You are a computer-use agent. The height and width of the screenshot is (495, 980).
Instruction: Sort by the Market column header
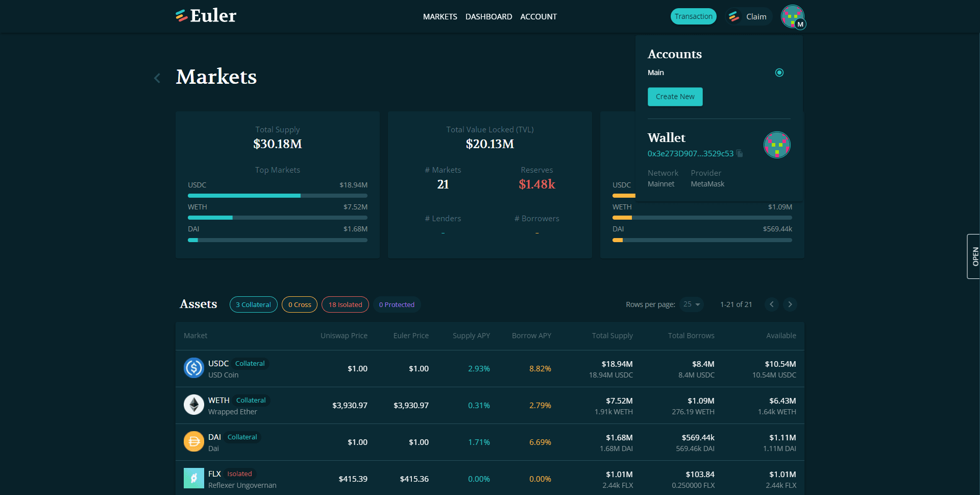pos(195,336)
